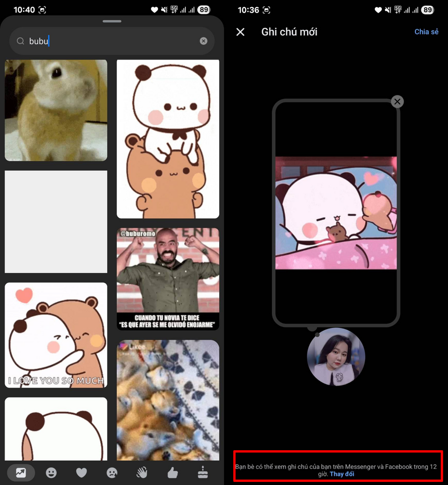Tap Chia sẻ to share the note
This screenshot has width=448, height=485.
coord(426,32)
